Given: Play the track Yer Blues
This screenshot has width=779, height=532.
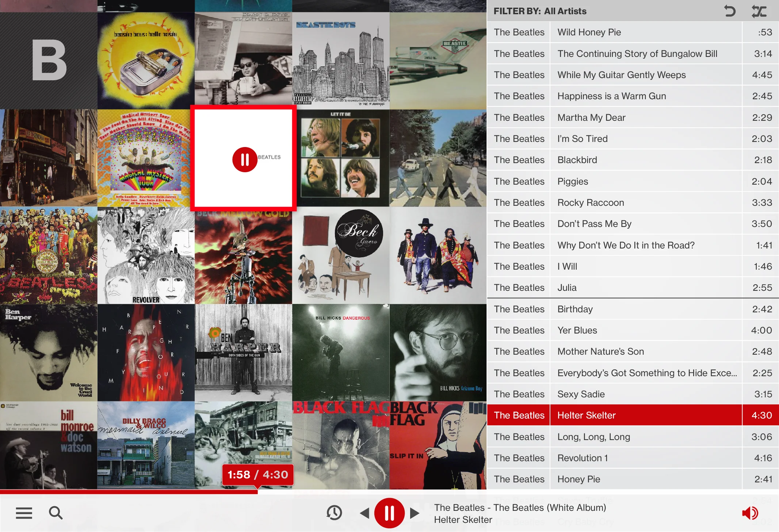Looking at the screenshot, I should click(x=633, y=330).
